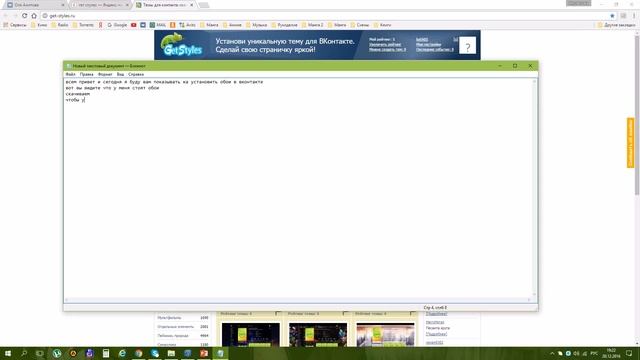This screenshot has width=640, height=360.
Task: Click the Chrome home button
Action: coord(34,16)
